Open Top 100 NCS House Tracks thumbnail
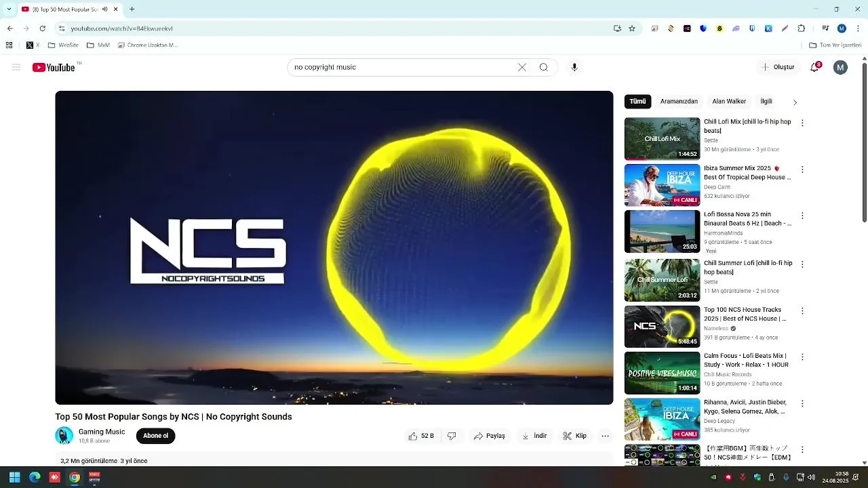The width and height of the screenshot is (868, 488). coord(662,327)
